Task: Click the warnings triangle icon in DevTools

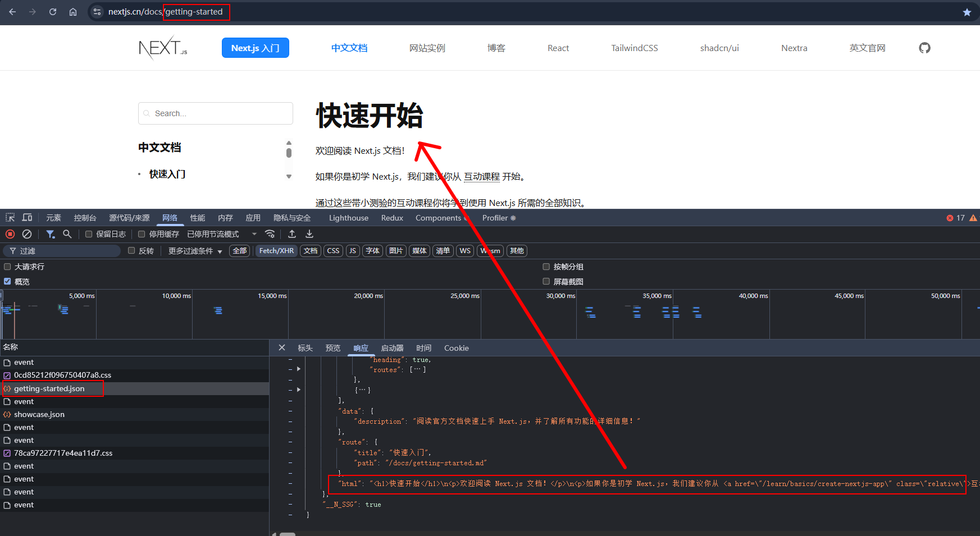Action: [973, 218]
